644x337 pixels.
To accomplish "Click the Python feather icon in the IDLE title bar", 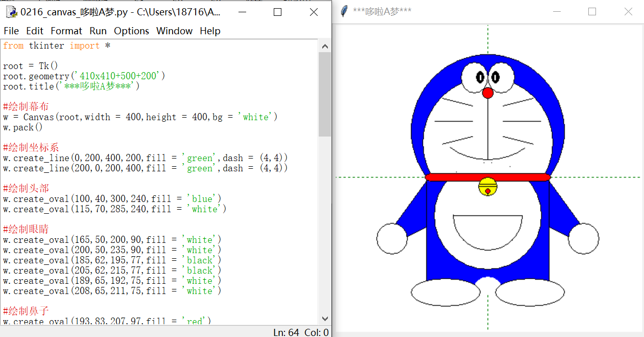I will [x=11, y=11].
